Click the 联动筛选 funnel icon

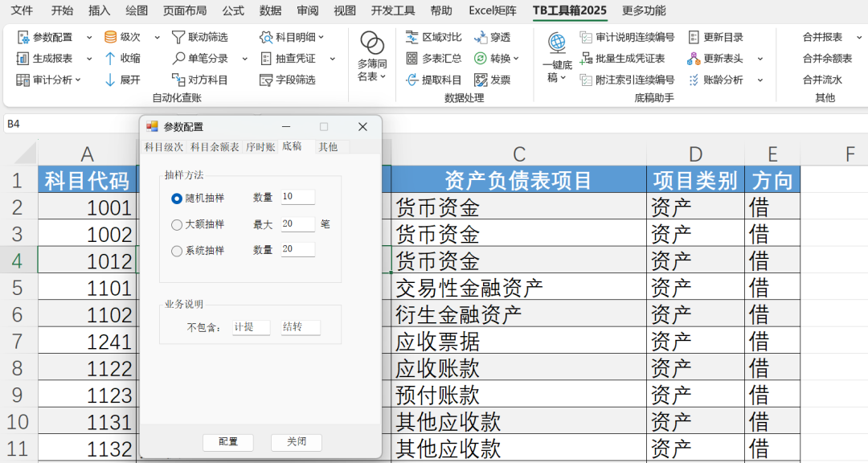pos(178,37)
